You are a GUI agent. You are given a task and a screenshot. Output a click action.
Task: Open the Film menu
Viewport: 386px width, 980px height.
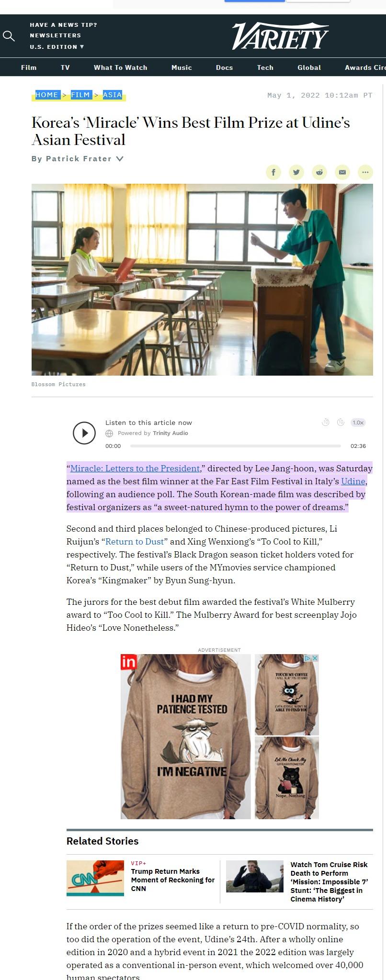29,67
